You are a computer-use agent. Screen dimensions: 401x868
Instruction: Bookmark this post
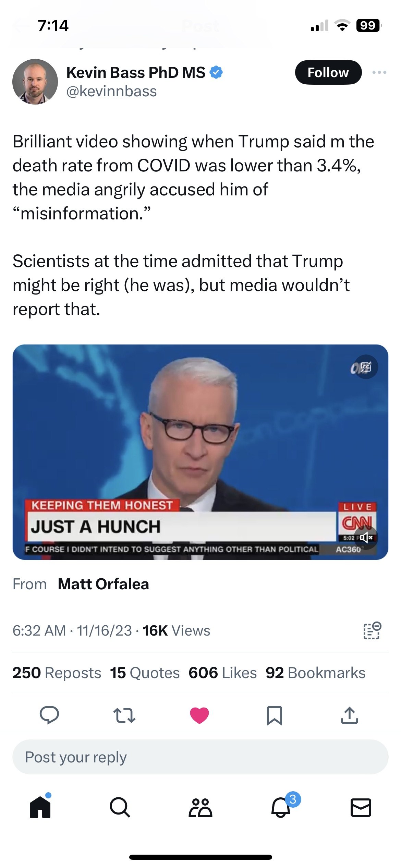click(x=274, y=715)
